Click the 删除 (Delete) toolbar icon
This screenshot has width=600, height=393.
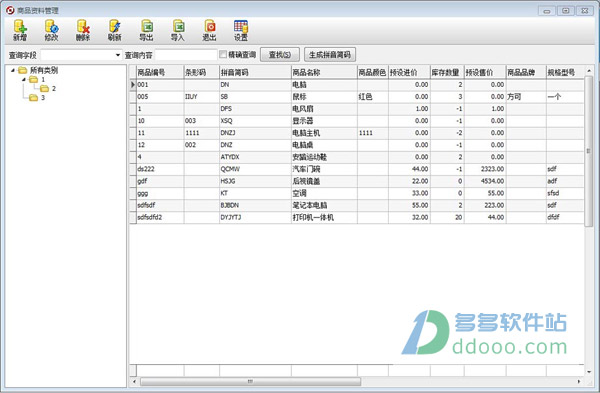(83, 30)
